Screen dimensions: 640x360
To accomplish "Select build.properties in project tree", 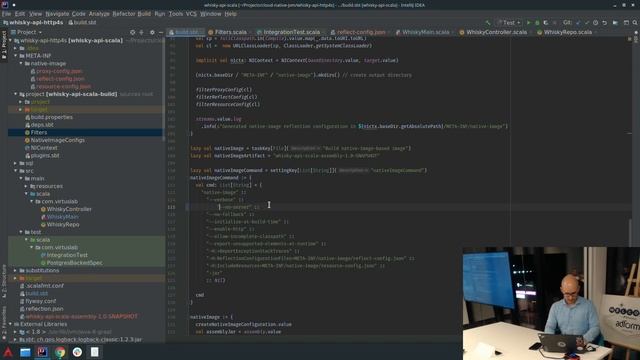I will point(51,117).
